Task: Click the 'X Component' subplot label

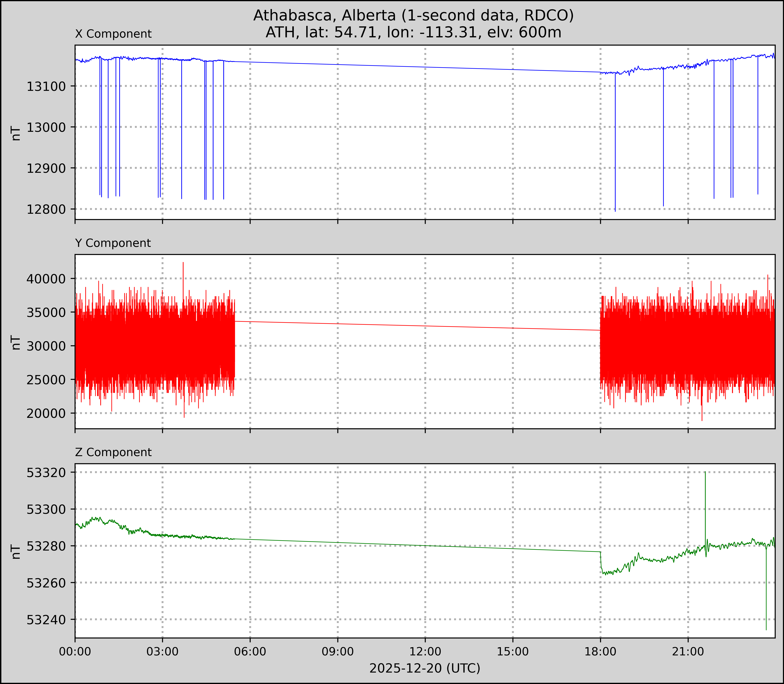Action: tap(113, 34)
